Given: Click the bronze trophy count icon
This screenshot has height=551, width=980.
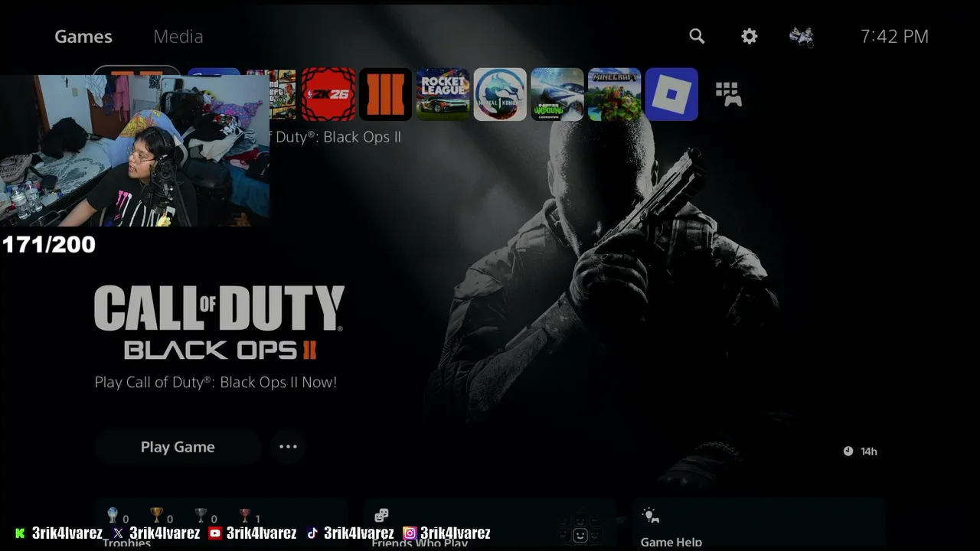Looking at the screenshot, I should click(x=245, y=515).
